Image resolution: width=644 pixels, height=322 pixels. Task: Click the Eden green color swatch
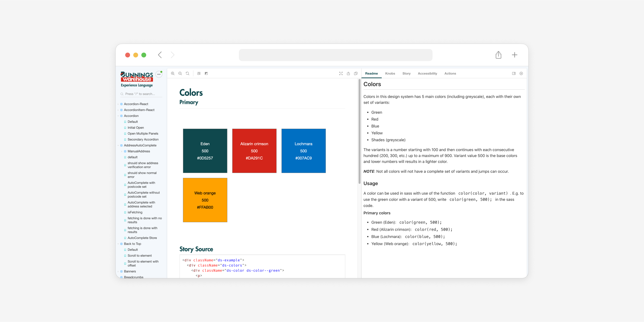(205, 151)
